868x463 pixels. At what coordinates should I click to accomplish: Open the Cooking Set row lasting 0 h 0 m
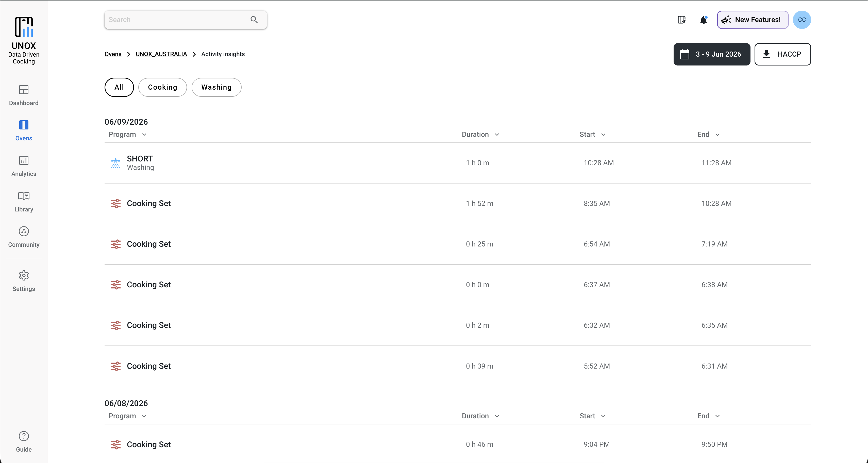[x=457, y=285]
